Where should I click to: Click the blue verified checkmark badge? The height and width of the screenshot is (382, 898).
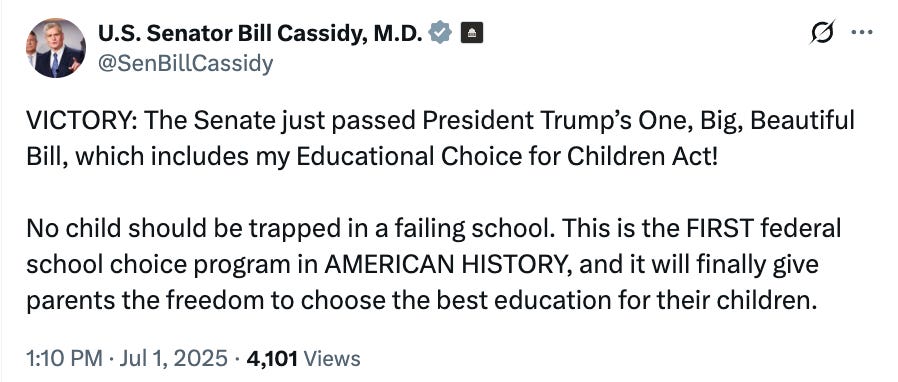(440, 34)
